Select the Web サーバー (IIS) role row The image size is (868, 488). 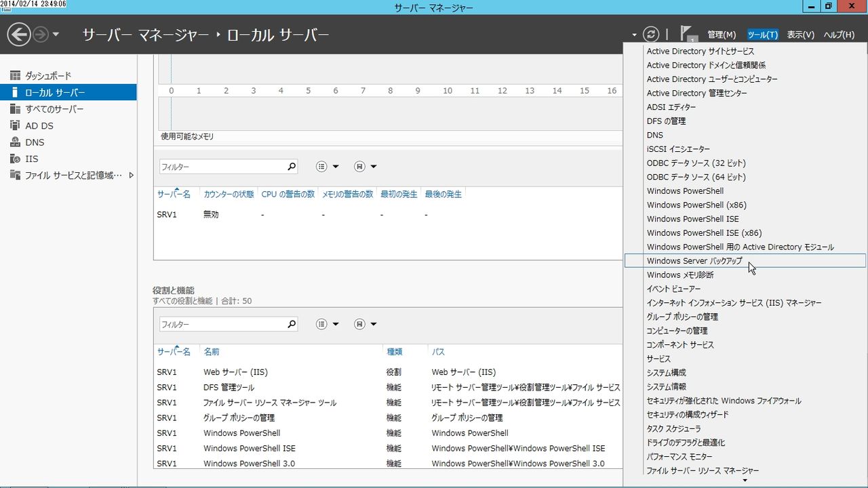388,372
